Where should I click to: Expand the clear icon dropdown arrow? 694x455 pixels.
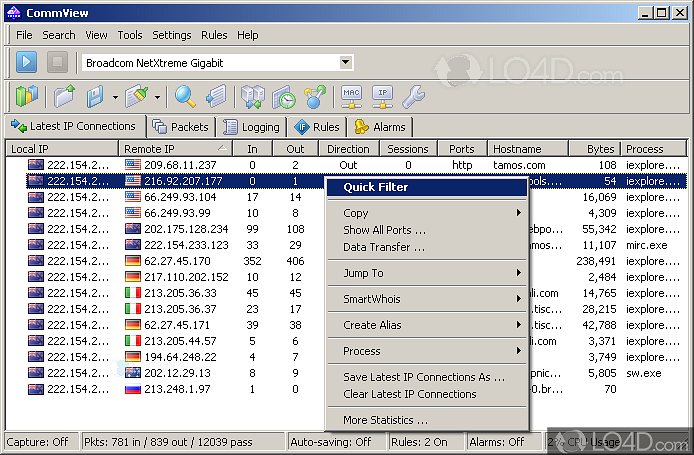click(x=158, y=97)
